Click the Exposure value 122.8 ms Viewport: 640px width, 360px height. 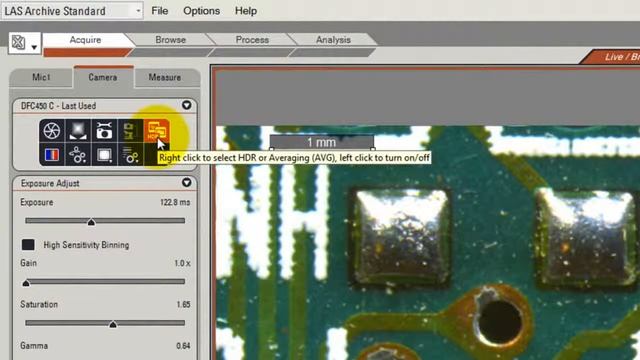coord(175,202)
